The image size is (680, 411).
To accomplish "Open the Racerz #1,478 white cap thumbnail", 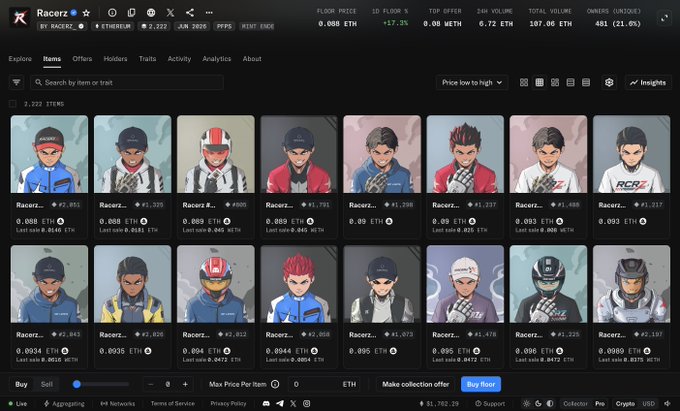I will (465, 284).
